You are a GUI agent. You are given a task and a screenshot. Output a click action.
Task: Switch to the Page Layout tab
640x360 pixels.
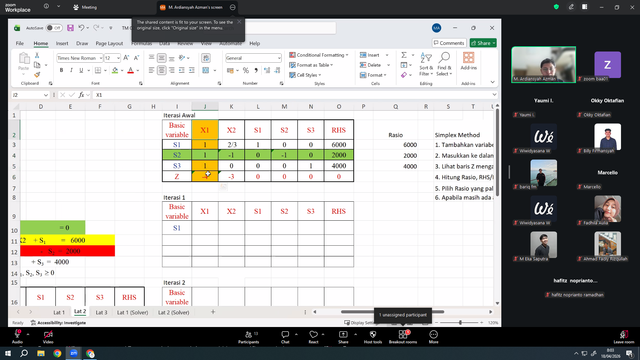coord(109,43)
